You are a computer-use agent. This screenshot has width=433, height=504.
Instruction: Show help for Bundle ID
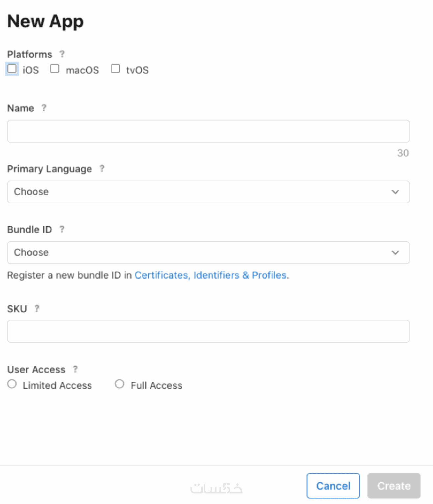62,229
